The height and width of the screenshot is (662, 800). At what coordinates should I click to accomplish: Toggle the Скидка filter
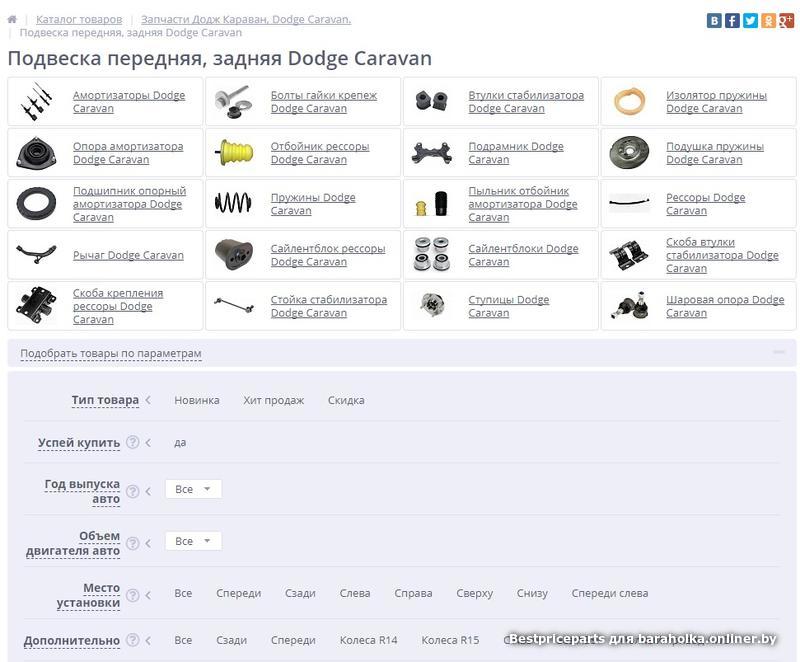tap(346, 400)
